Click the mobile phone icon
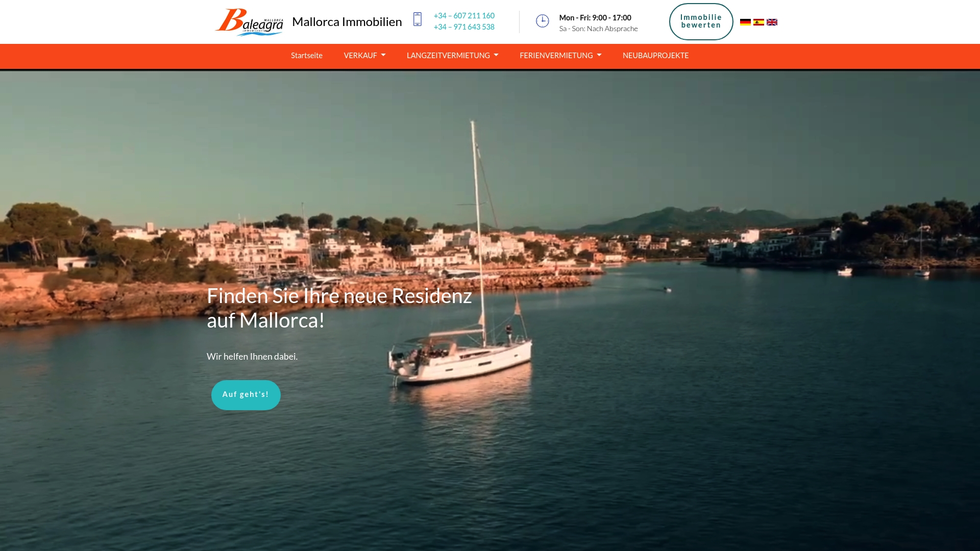Viewport: 980px width, 551px height. pyautogui.click(x=418, y=19)
